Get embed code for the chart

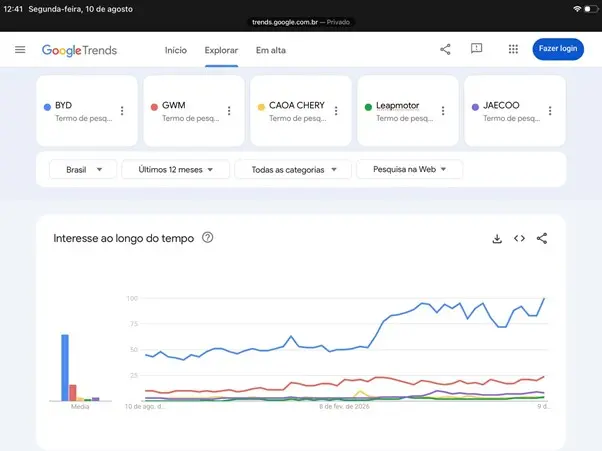(519, 238)
